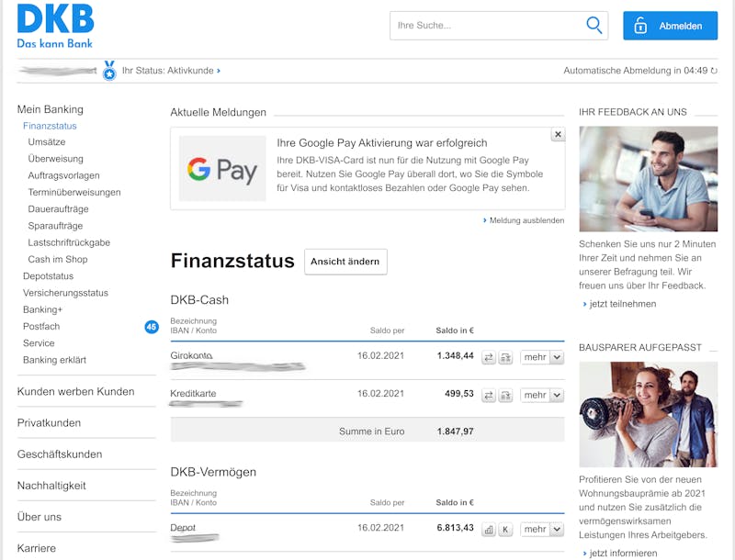Screen dimensions: 735x560
Task: Click Depot balance 6.813,43
Action: [455, 528]
